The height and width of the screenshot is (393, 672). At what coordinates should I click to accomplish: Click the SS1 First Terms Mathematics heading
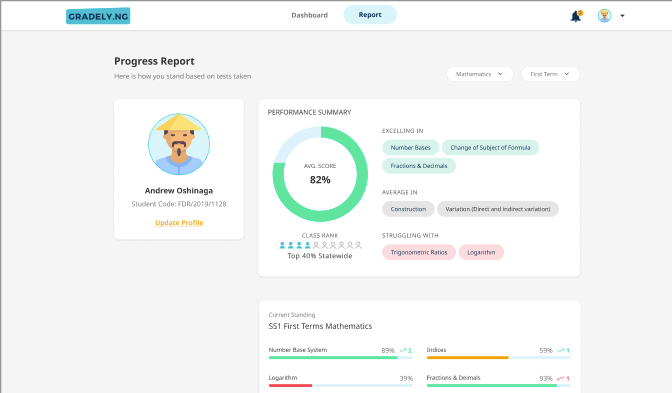coord(320,326)
